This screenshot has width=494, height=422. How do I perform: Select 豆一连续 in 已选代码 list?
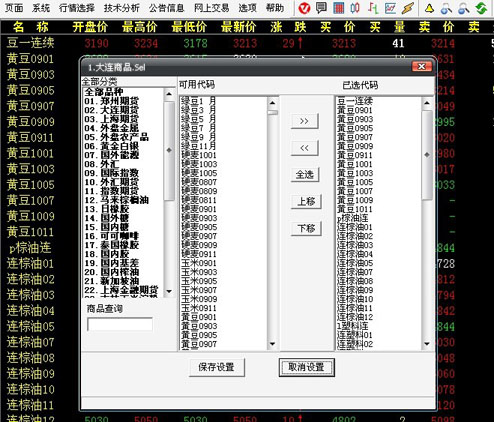coord(355,101)
